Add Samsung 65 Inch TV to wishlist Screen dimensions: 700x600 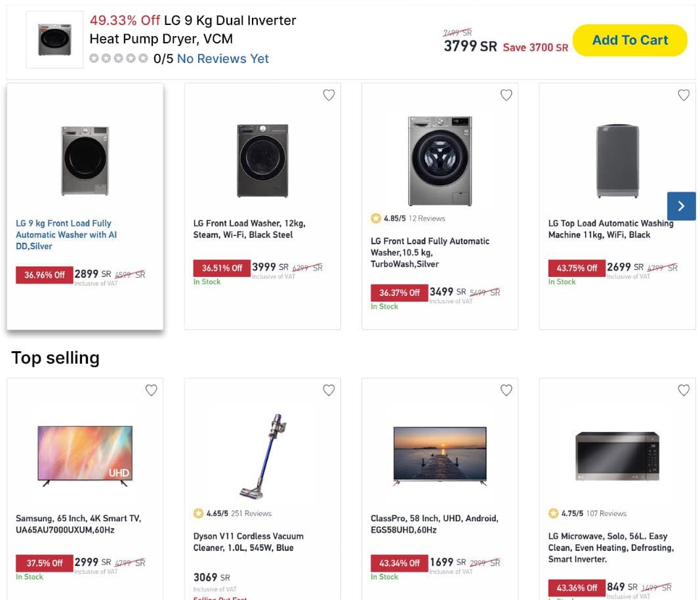(151, 391)
